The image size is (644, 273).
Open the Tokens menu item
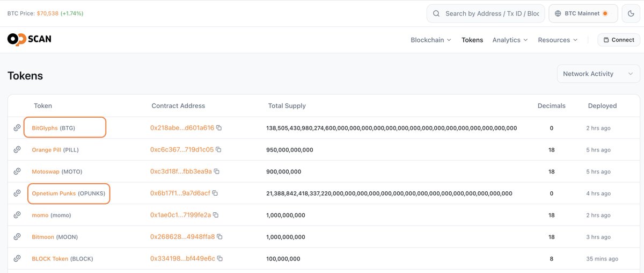coord(472,40)
